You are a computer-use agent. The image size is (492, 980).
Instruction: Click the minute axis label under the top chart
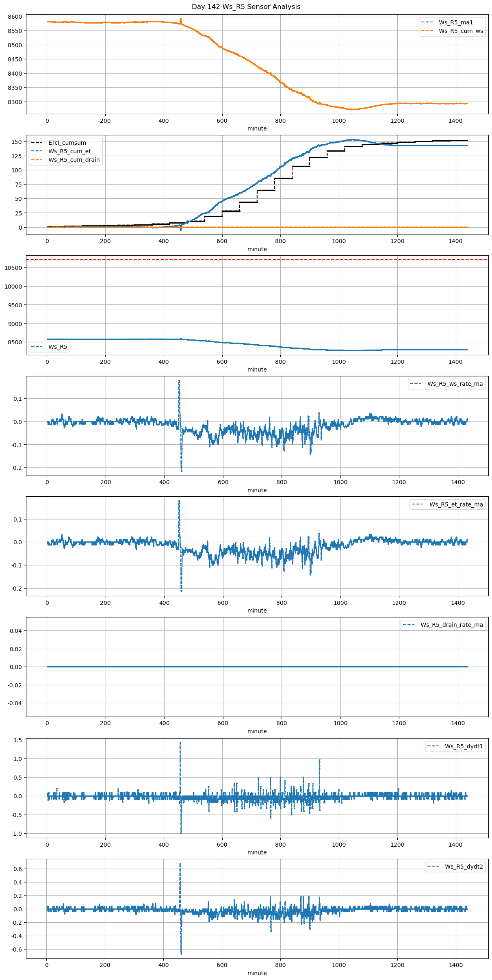[x=257, y=128]
